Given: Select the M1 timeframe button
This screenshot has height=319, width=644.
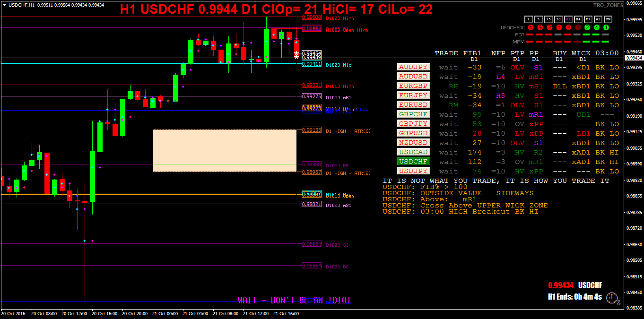Looking at the screenshot, I should pos(528,19).
